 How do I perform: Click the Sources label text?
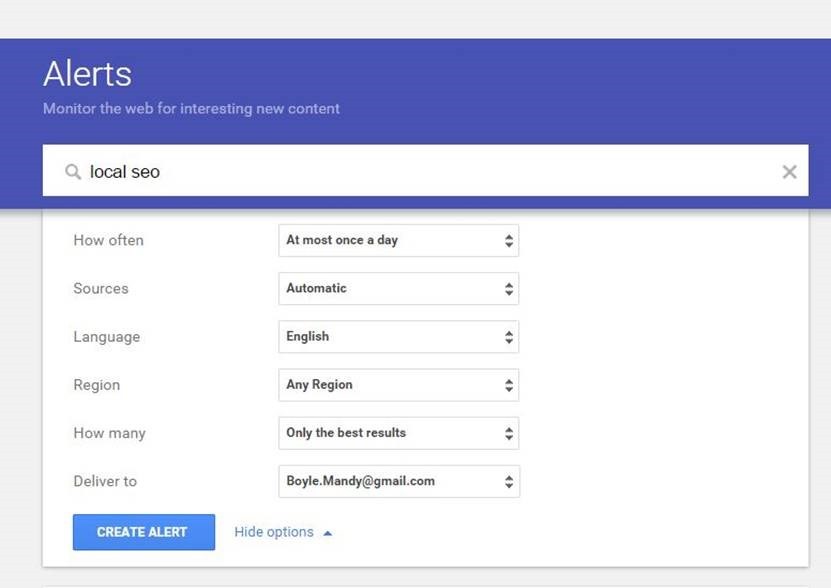[101, 288]
